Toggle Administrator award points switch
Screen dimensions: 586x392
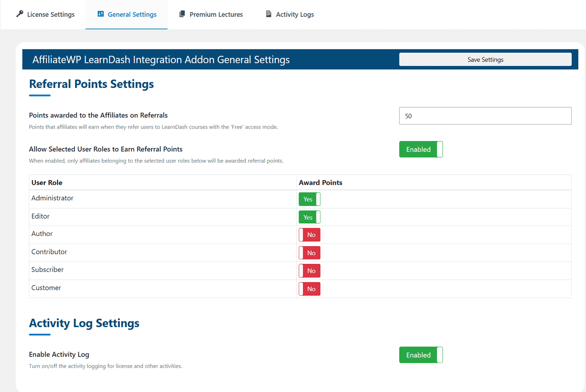coord(309,199)
